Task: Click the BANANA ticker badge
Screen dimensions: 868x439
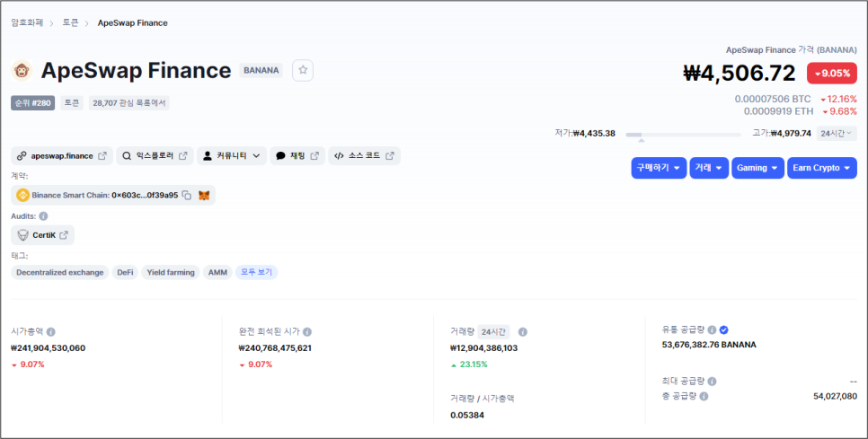Action: 261,71
